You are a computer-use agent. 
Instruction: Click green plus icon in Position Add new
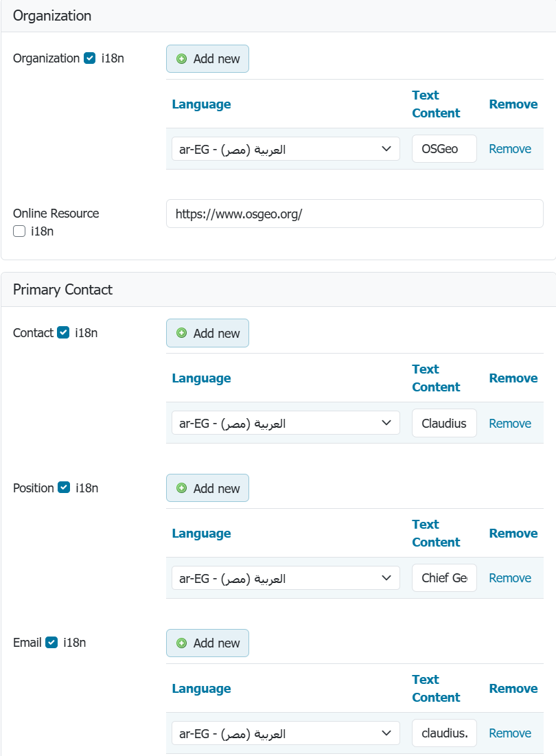pos(182,488)
